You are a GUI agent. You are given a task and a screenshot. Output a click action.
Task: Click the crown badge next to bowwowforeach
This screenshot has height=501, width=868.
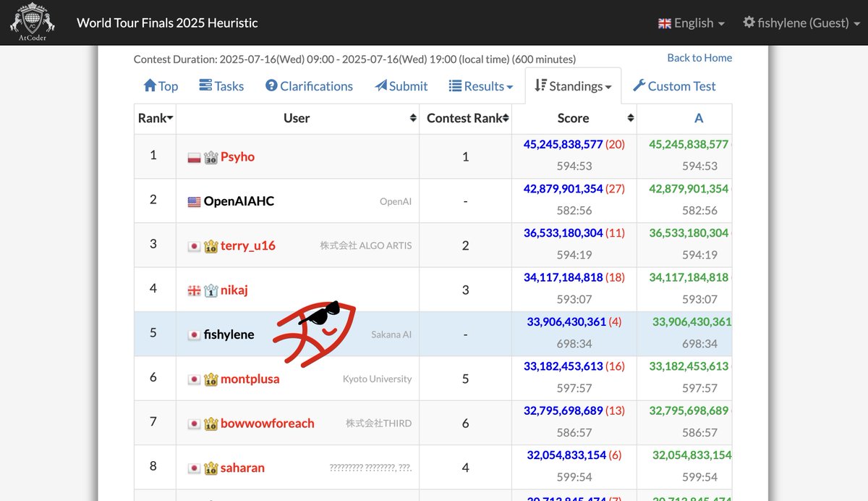210,424
